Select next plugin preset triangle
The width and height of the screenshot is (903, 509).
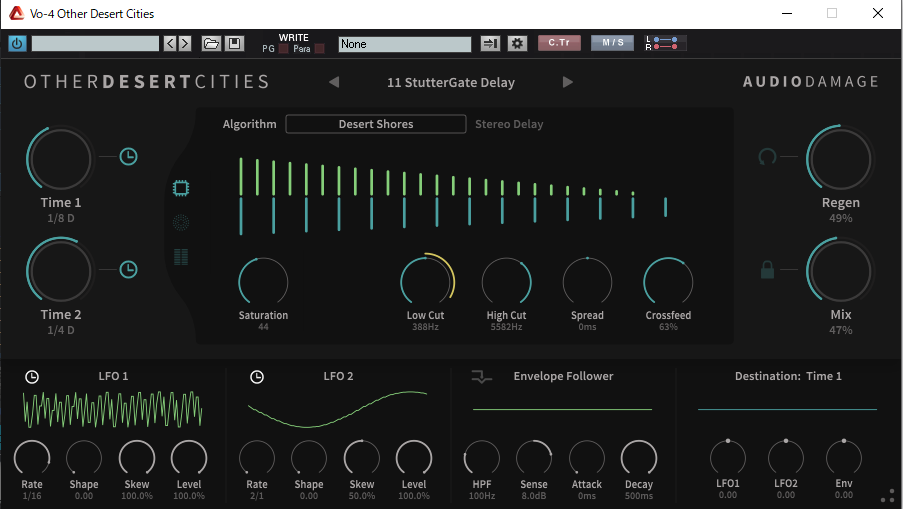coord(567,82)
